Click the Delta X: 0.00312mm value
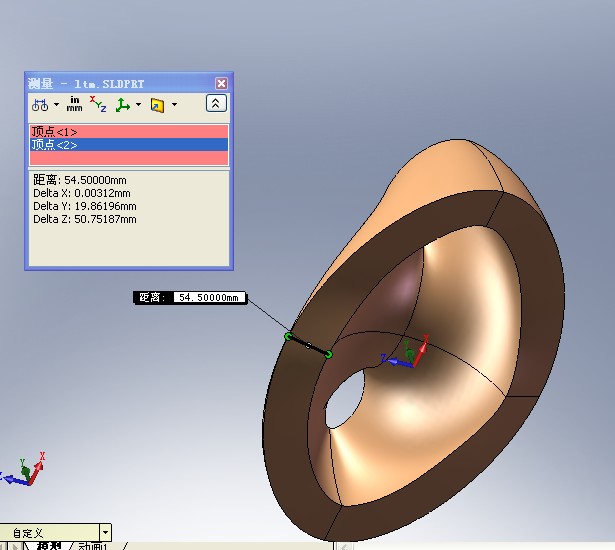 click(82, 193)
